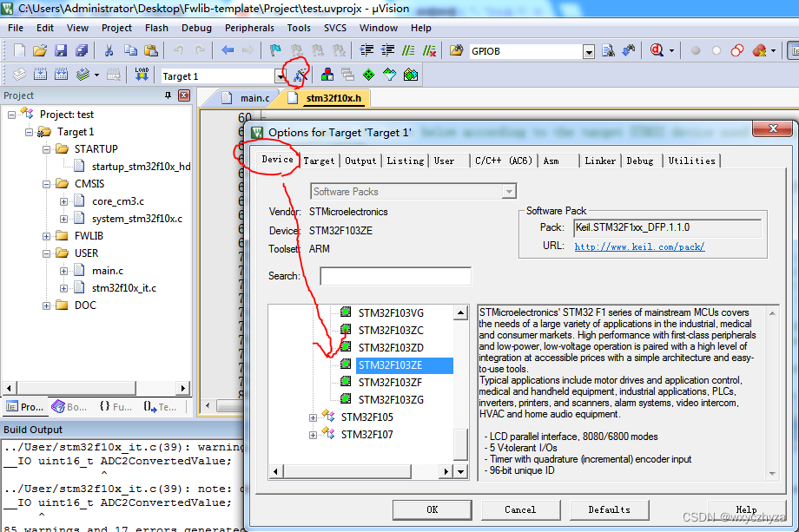Click the Cut scissors icon
This screenshot has width=799, height=532.
[x=109, y=50]
